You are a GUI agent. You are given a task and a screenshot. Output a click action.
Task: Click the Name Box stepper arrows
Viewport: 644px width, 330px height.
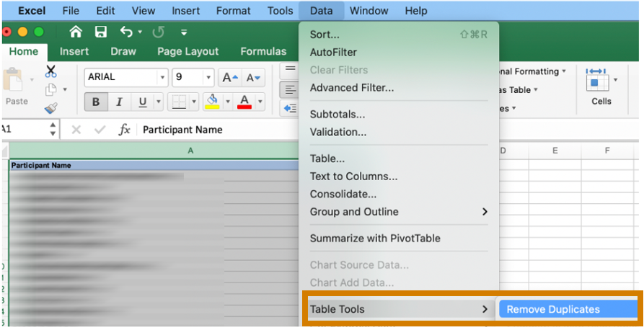coord(53,129)
